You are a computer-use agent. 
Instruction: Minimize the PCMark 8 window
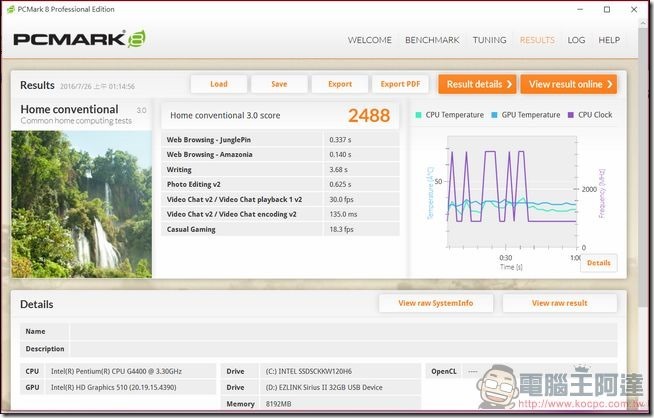point(580,9)
